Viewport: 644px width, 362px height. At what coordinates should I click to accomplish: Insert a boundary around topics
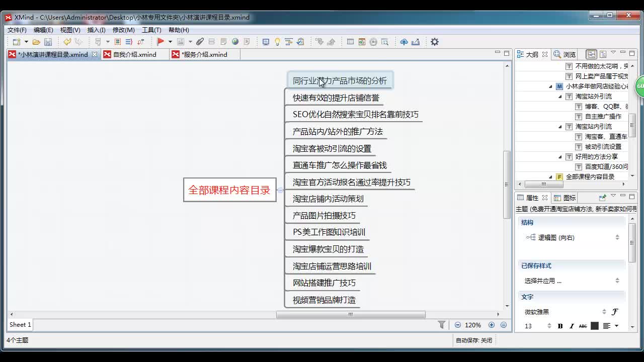tap(117, 42)
